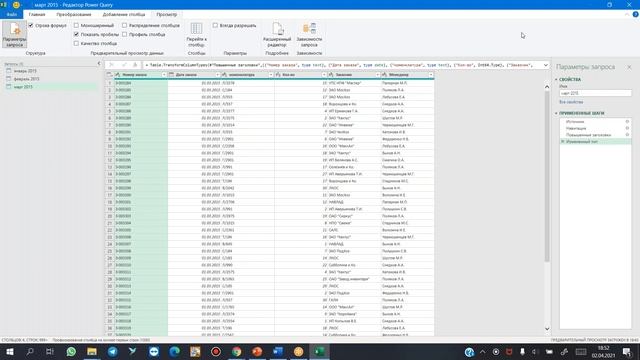This screenshot has width=640, height=360.
Task: Click the date type icon of Дата заказа column
Action: [171, 75]
